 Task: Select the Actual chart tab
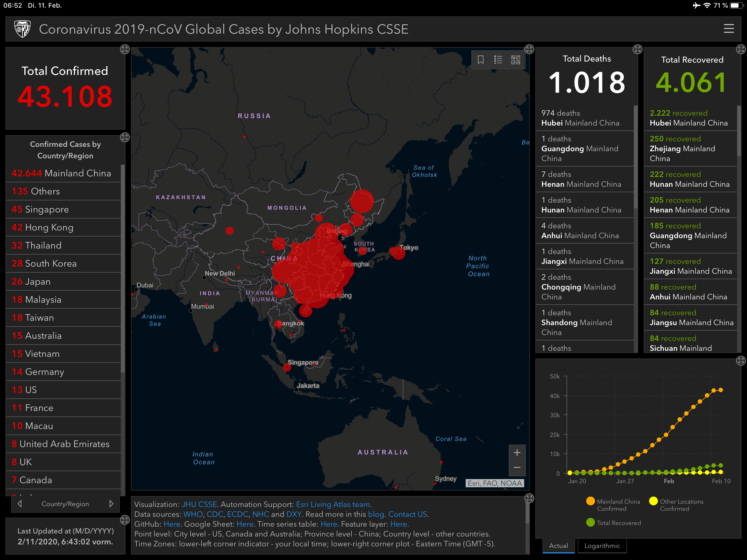[x=558, y=546]
